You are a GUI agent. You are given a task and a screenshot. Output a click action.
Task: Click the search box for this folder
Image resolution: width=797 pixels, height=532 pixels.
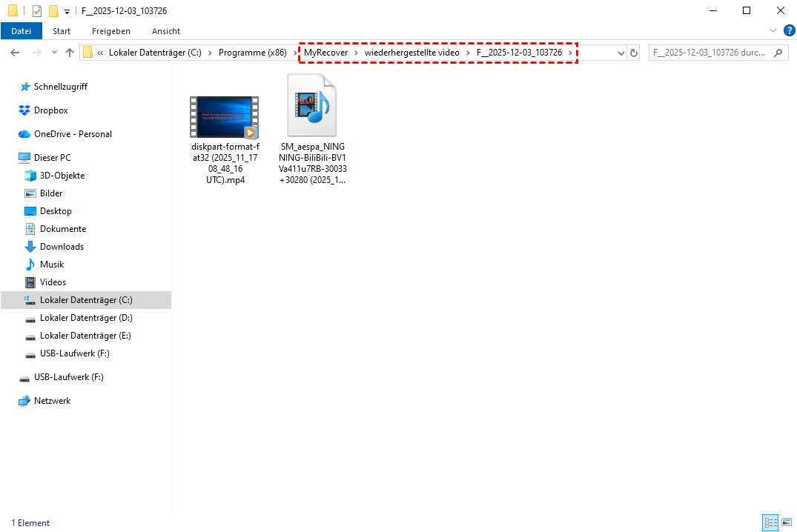(x=710, y=53)
